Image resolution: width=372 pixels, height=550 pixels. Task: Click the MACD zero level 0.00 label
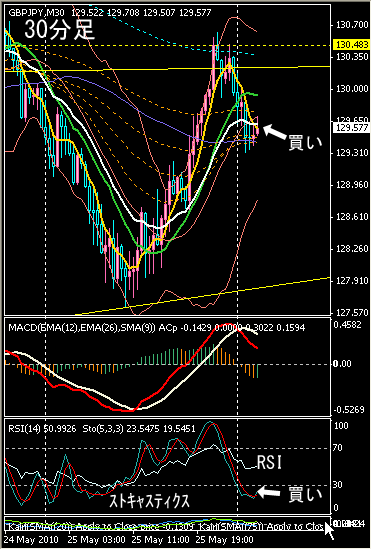click(342, 364)
